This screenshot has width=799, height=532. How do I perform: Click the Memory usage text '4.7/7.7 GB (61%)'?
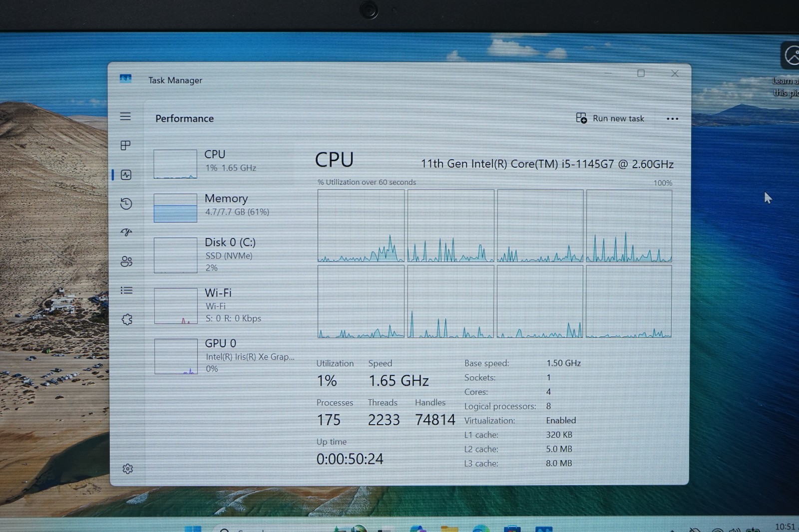click(x=237, y=212)
